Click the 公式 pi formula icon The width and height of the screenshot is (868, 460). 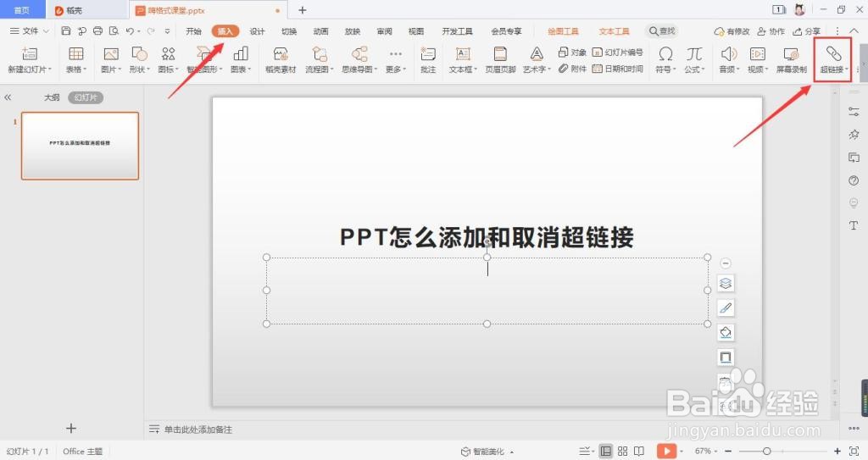click(694, 53)
